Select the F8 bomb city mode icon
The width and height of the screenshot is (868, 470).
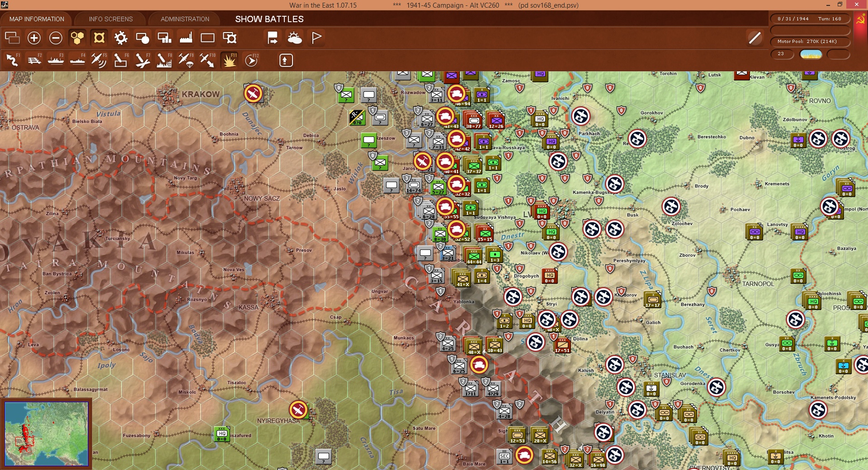click(x=164, y=60)
